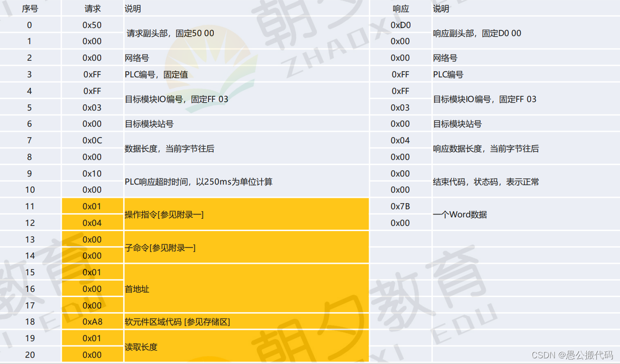Click description 响应数据长度，当前字节往后

486,149
